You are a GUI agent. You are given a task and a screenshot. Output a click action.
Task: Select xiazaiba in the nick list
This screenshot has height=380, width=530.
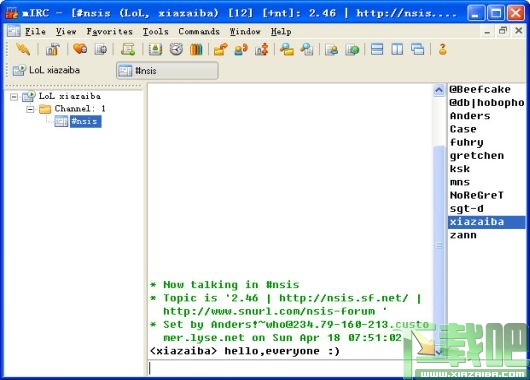pyautogui.click(x=487, y=222)
